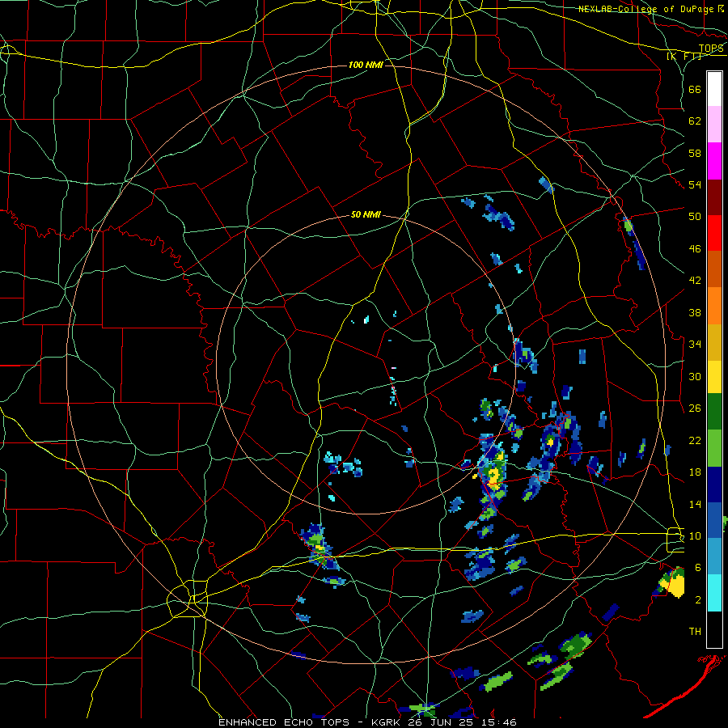Click the 18 scale number
The height and width of the screenshot is (728, 728).
point(695,472)
